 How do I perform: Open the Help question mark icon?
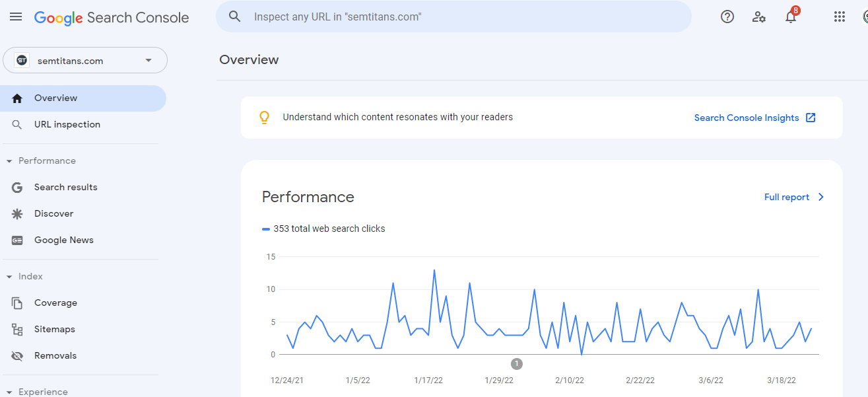[727, 17]
